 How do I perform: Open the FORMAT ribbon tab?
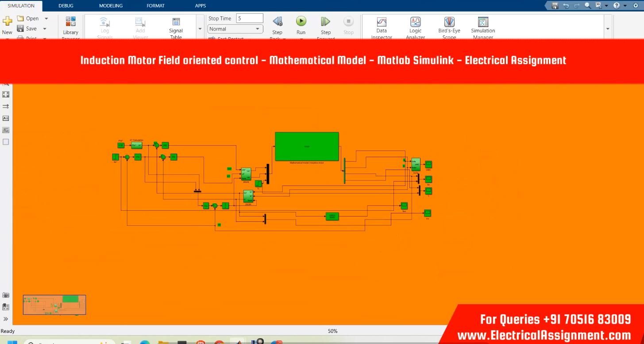click(155, 6)
